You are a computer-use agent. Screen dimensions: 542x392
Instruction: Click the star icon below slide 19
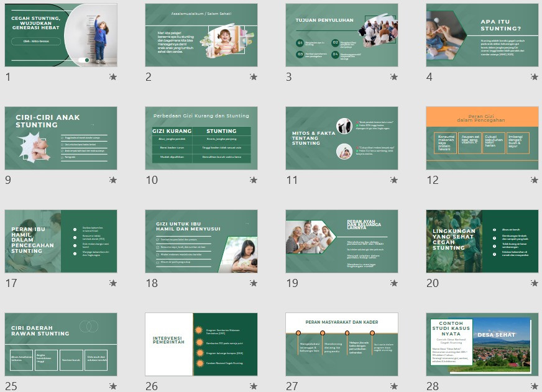pos(394,283)
